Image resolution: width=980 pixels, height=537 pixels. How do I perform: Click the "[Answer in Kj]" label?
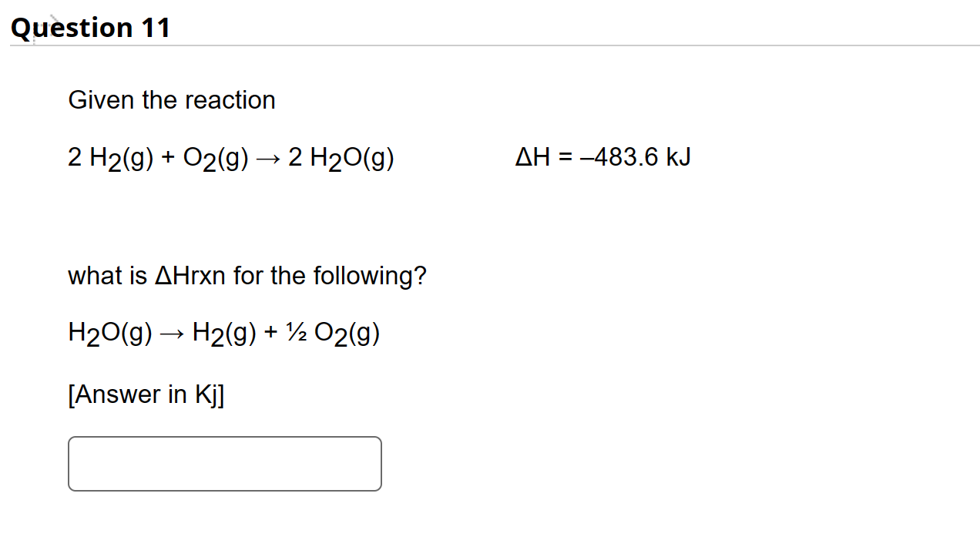pos(146,394)
